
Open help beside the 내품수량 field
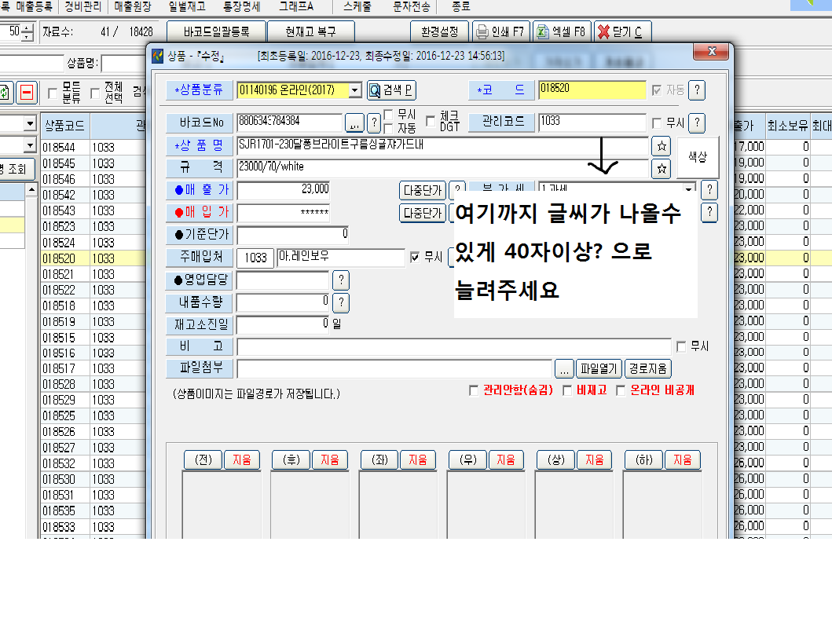pos(341,302)
